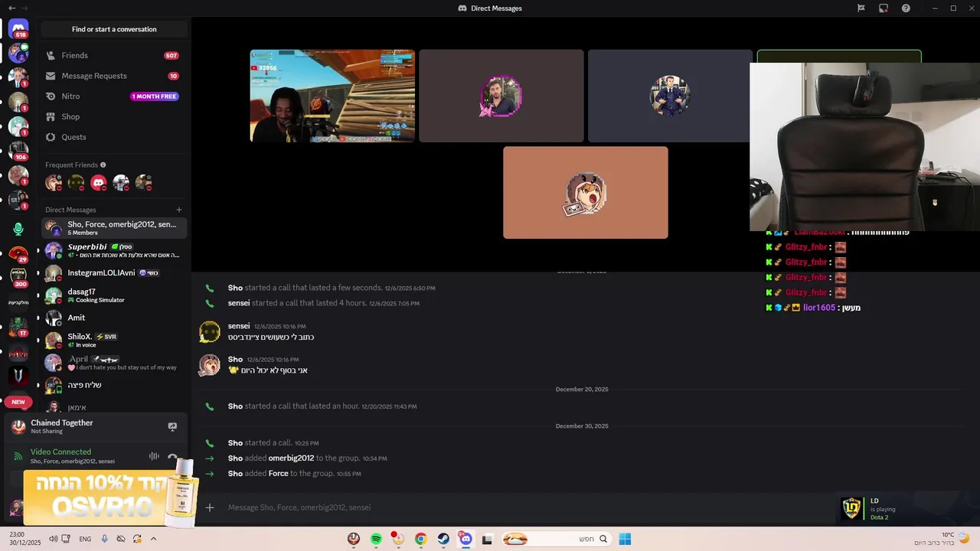
Task: Click the Video Connected status text
Action: coord(60,452)
